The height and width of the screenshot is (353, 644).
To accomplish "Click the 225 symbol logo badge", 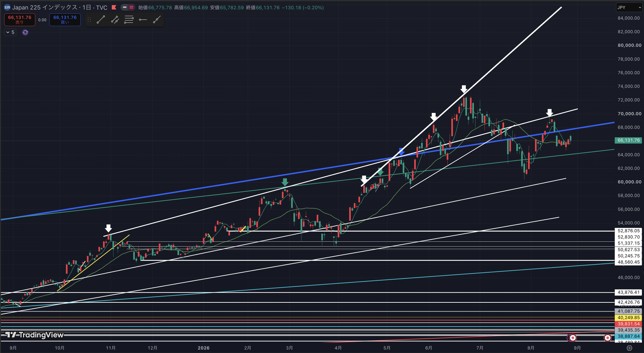I will point(7,8).
